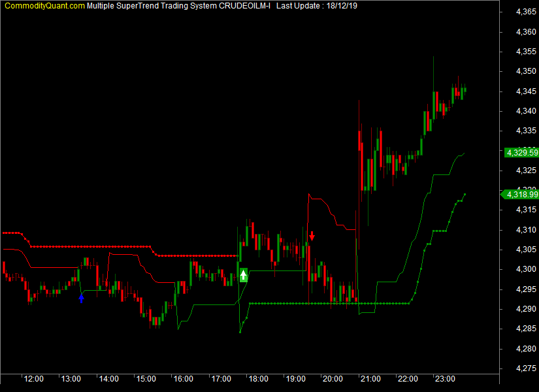The height and width of the screenshot is (392, 539).
Task: Click the 23:00 time axis label
Action: coord(445,379)
